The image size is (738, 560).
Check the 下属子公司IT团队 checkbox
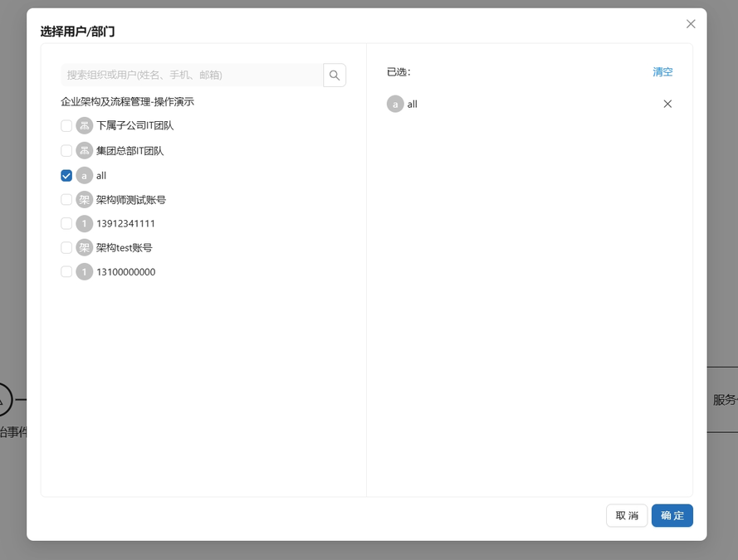pos(66,125)
